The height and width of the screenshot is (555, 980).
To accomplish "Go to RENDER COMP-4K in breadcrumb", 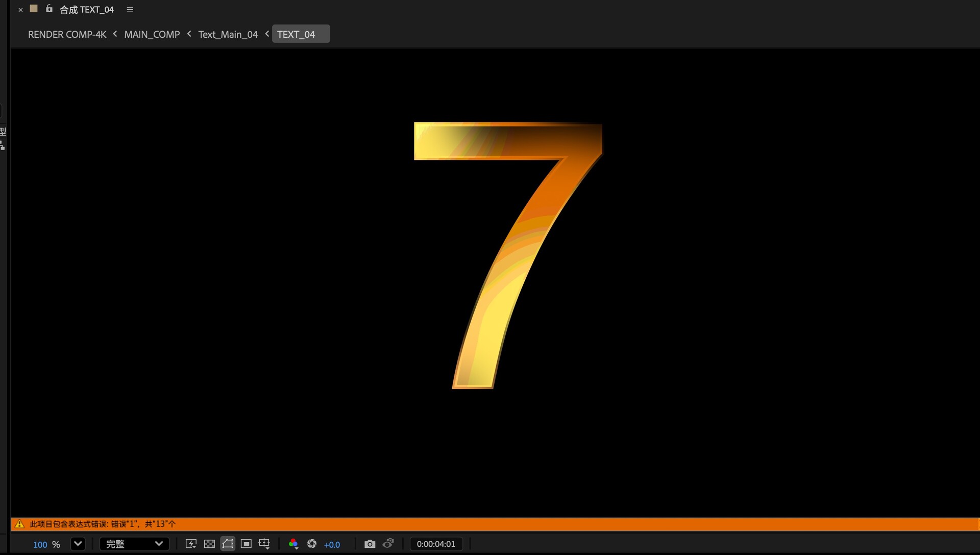I will tap(67, 34).
